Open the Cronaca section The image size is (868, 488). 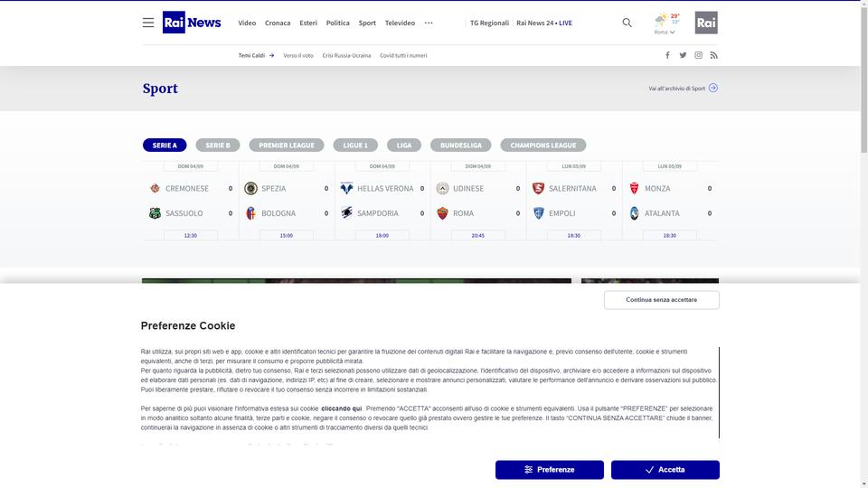tap(278, 23)
